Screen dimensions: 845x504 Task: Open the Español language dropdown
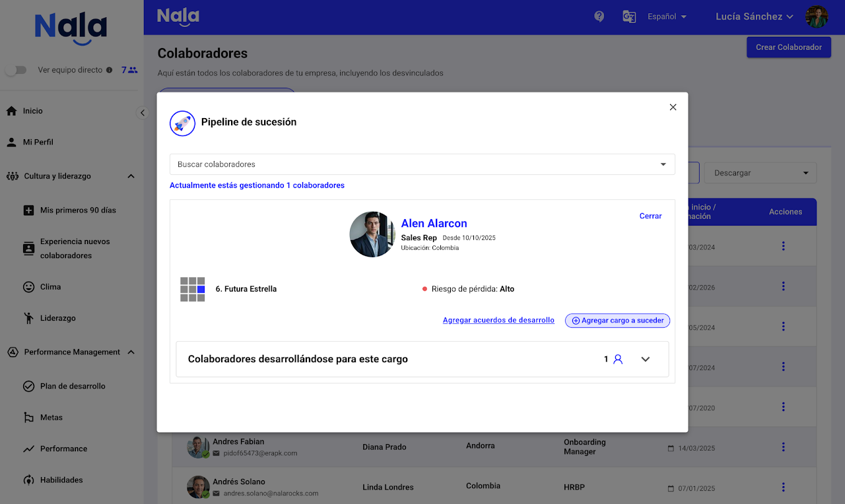[667, 16]
